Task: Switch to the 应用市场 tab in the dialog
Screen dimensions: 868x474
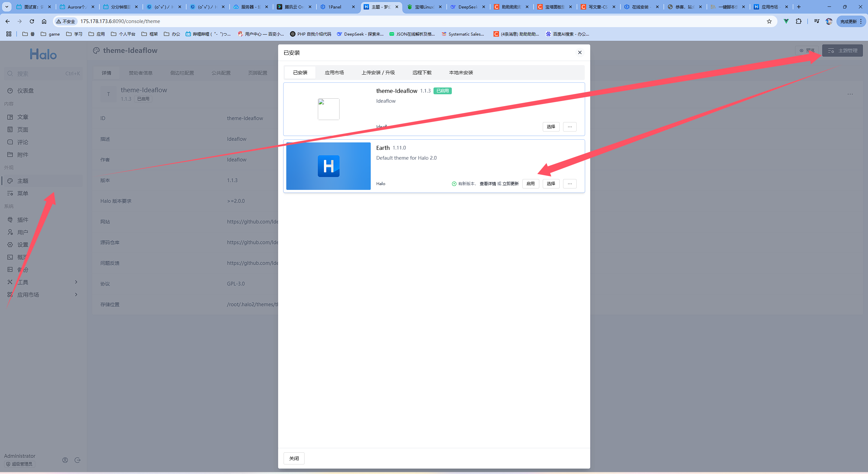Action: pyautogui.click(x=334, y=73)
